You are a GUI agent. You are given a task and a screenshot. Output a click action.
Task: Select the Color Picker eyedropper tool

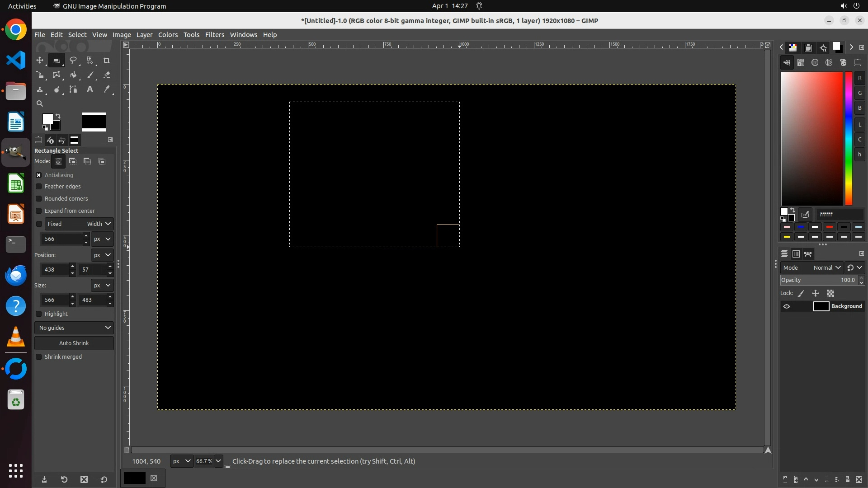107,89
